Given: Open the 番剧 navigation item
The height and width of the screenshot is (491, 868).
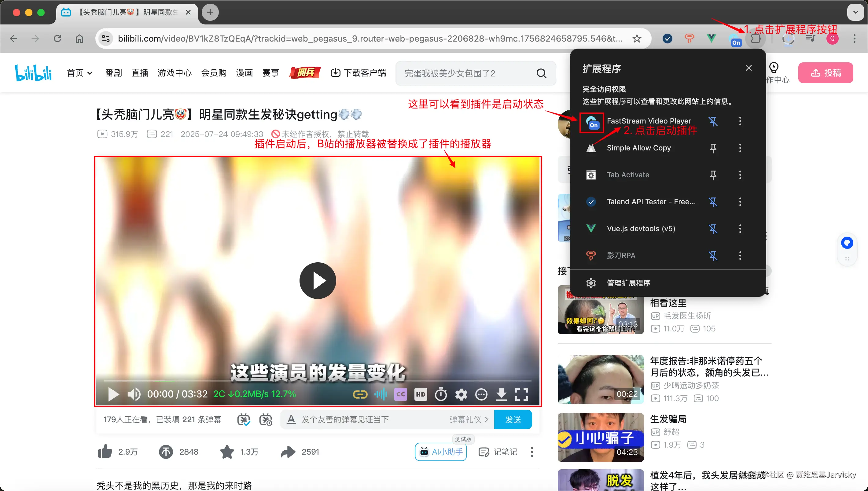Looking at the screenshot, I should pos(113,73).
